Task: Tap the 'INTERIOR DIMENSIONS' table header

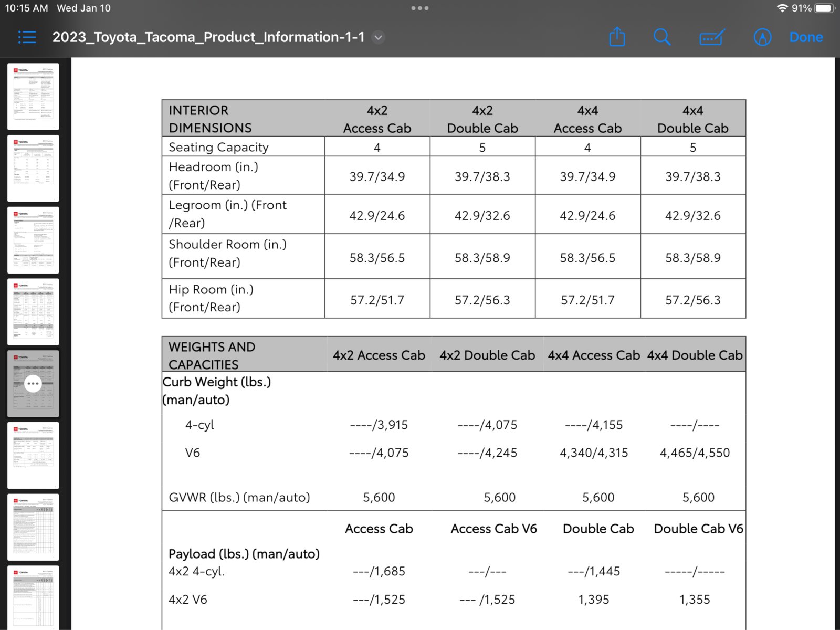Action: point(210,119)
